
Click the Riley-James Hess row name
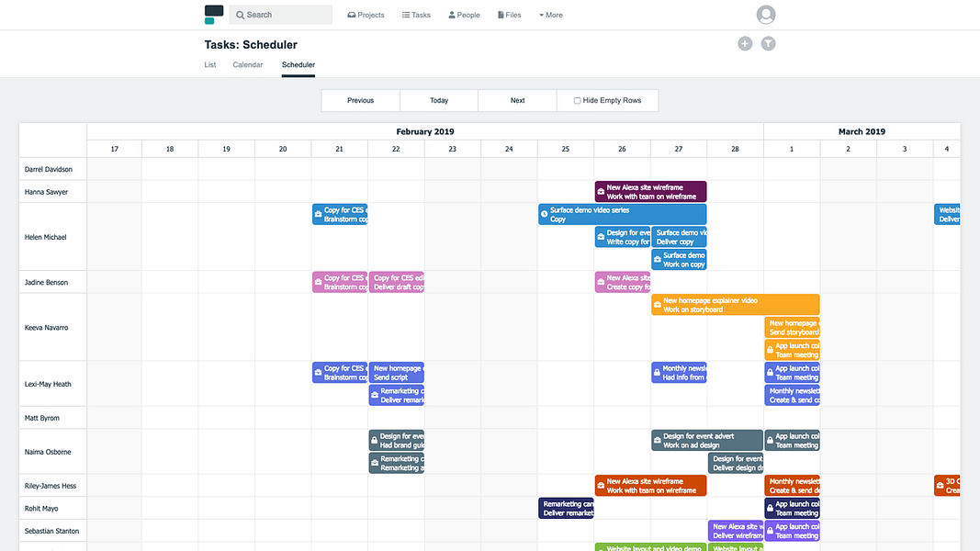point(50,486)
